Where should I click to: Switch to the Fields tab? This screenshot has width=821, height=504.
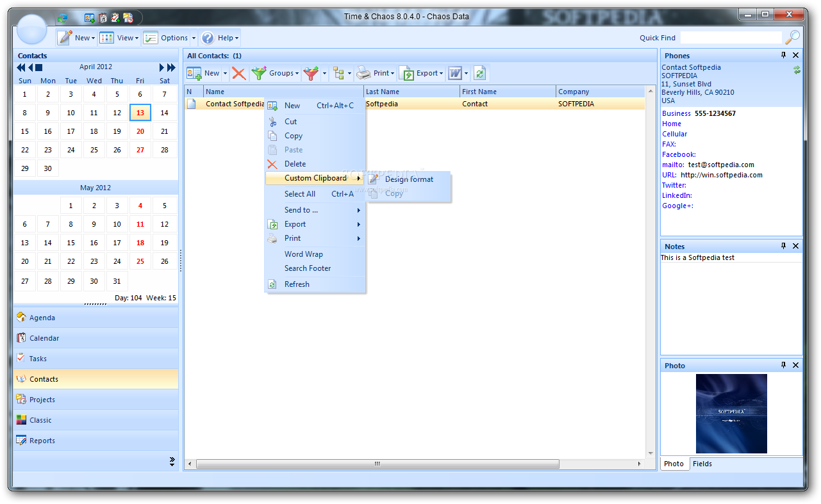pos(702,464)
